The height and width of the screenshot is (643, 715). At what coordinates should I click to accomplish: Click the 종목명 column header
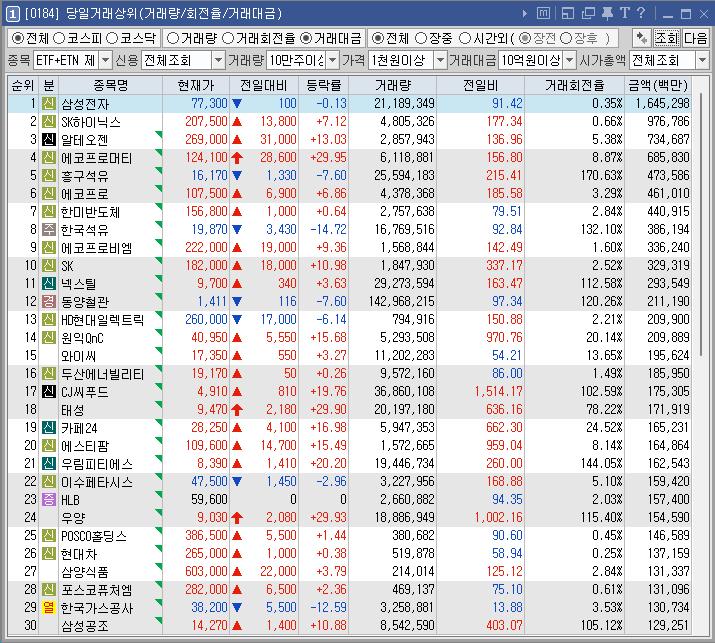110,85
